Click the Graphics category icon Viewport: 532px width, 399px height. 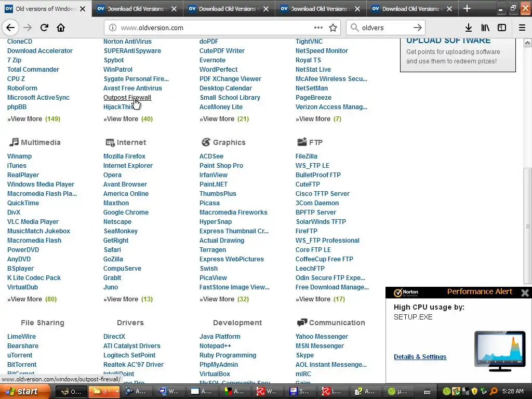(x=206, y=142)
